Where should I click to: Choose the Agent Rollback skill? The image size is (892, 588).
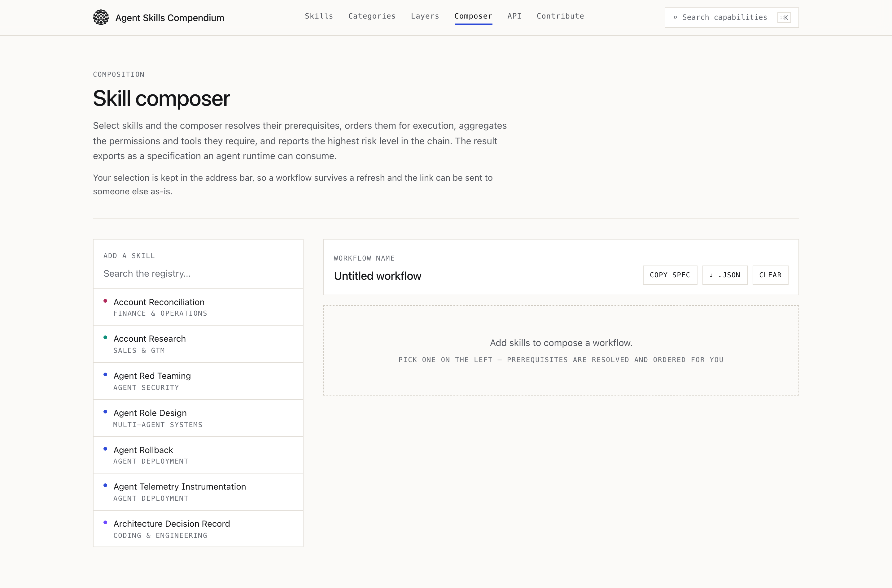(x=198, y=455)
